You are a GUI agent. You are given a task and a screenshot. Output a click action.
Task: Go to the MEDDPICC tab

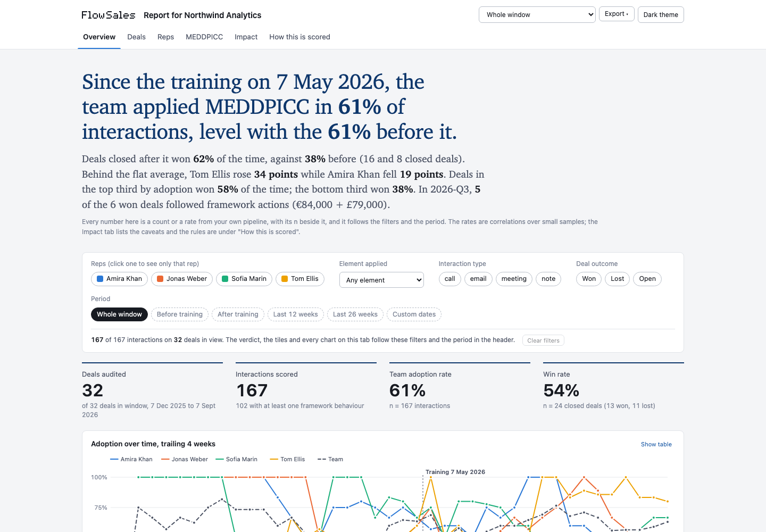click(204, 37)
